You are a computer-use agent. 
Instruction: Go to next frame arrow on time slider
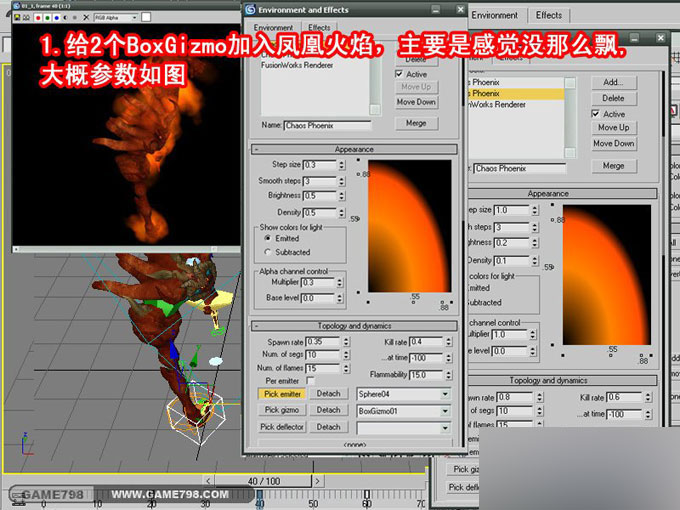coord(317,481)
